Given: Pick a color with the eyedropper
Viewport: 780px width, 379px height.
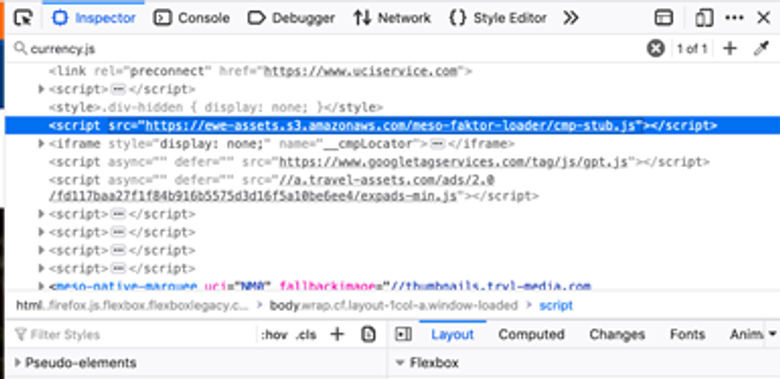Looking at the screenshot, I should [761, 49].
